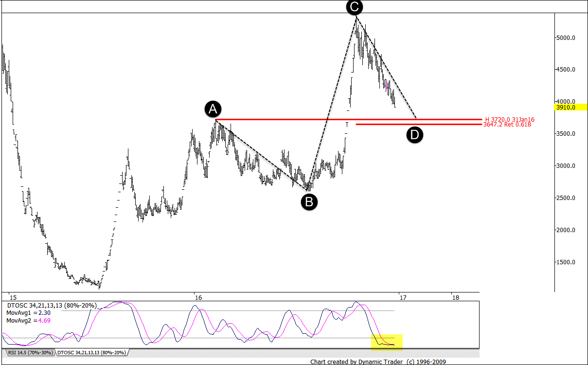Select the H 3720.0 31Jan16 line label
The image size is (588, 365).
click(x=510, y=119)
